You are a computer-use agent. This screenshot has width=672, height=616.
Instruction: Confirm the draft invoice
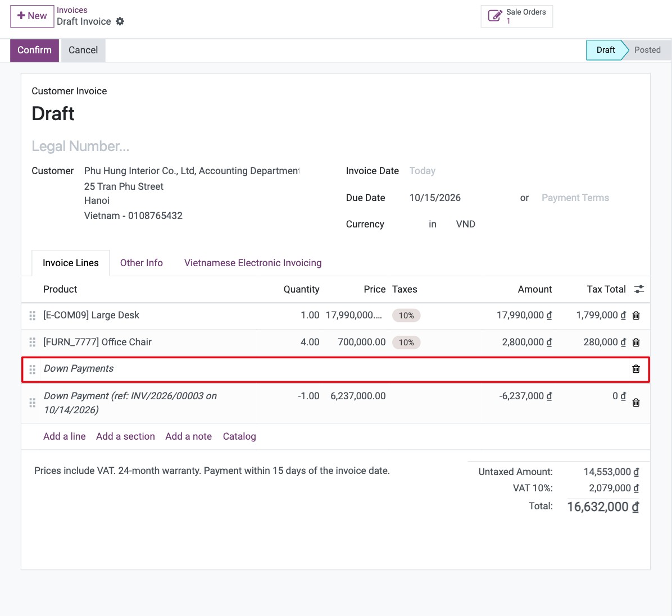(34, 50)
